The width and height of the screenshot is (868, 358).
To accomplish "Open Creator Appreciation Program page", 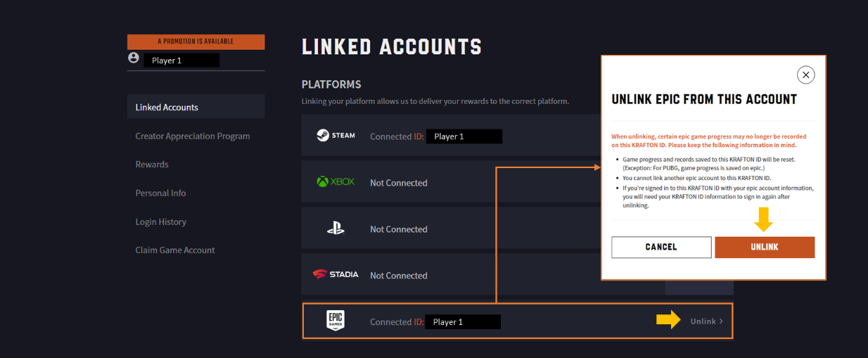I will [192, 136].
